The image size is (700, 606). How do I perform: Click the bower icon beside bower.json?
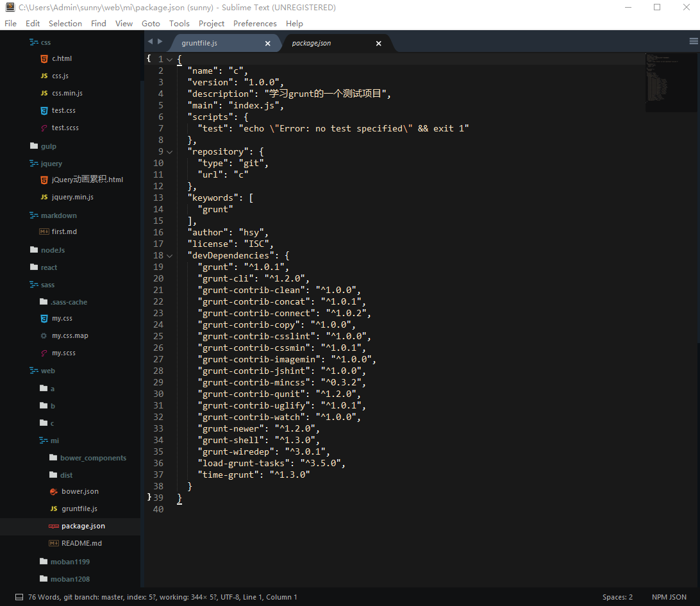coord(54,491)
